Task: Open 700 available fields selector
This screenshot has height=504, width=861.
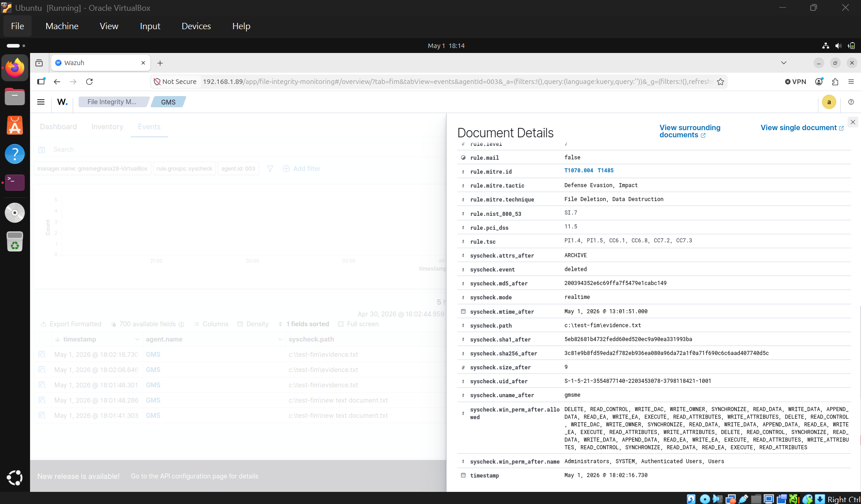Action: (148, 324)
